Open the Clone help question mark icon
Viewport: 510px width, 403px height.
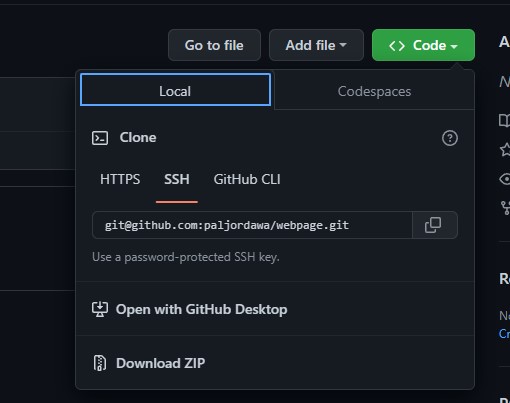(450, 138)
